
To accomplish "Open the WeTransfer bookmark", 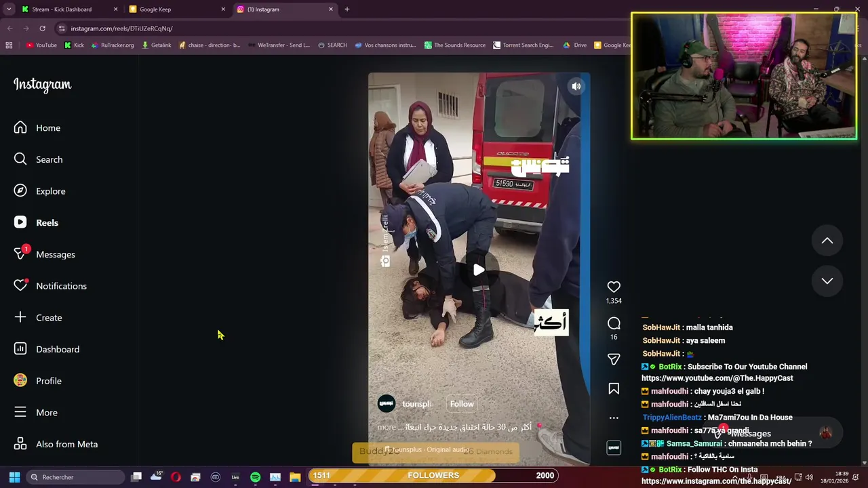I will coord(279,45).
